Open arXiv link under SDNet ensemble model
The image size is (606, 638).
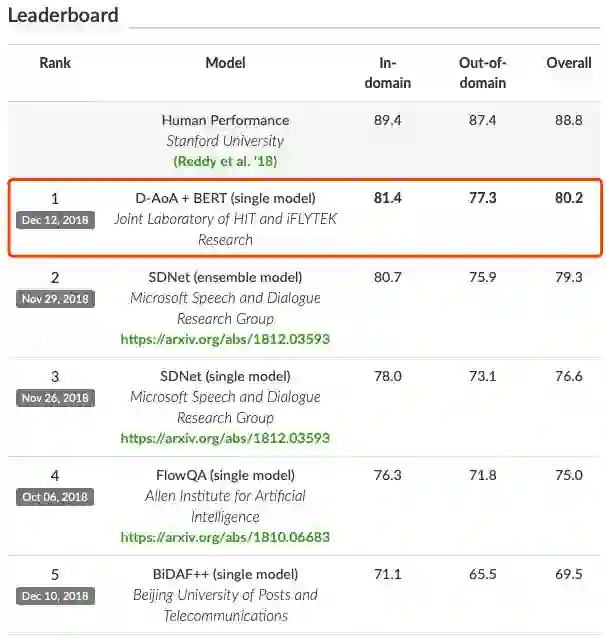[225, 339]
